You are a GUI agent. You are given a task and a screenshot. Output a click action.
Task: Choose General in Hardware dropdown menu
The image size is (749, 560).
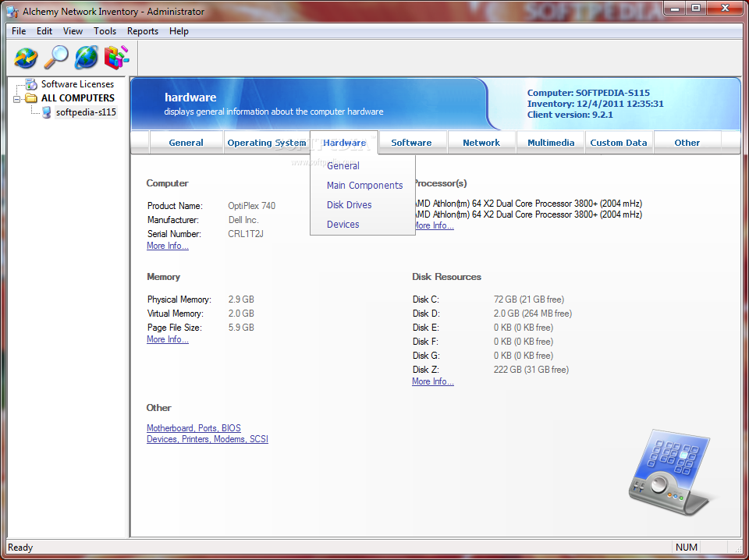click(343, 165)
